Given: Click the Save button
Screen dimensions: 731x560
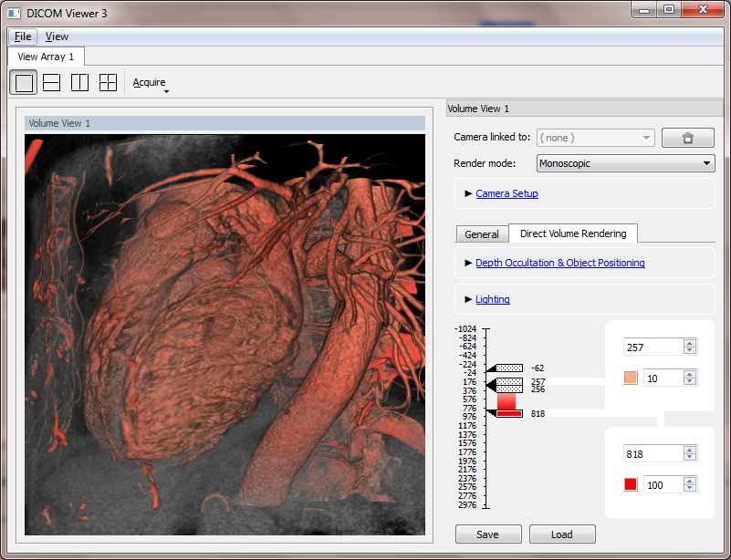Looking at the screenshot, I should pos(488,534).
